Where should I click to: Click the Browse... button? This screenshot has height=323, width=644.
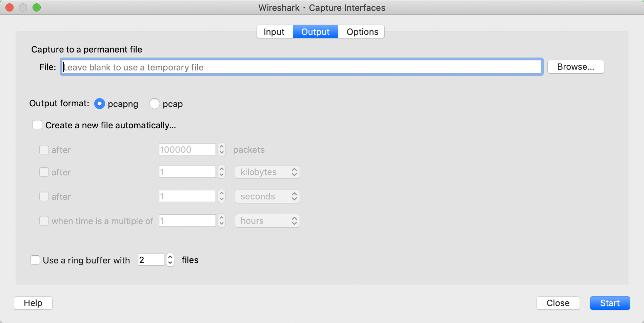[x=576, y=67]
